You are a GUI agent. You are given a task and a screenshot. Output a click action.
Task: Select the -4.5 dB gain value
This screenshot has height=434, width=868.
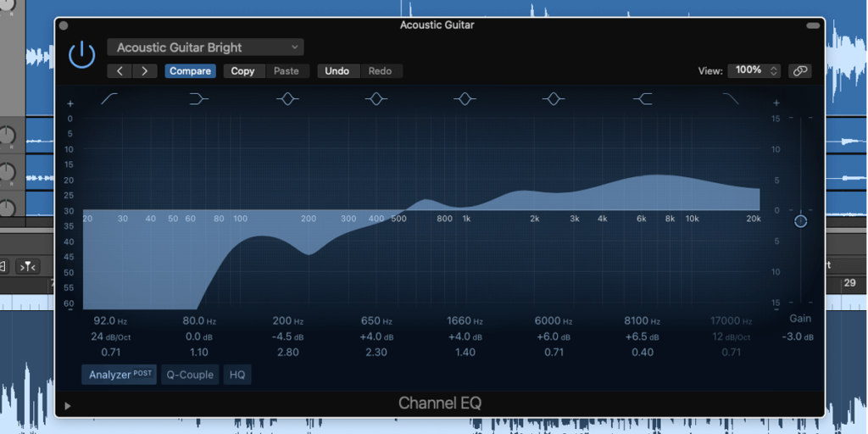tap(288, 337)
